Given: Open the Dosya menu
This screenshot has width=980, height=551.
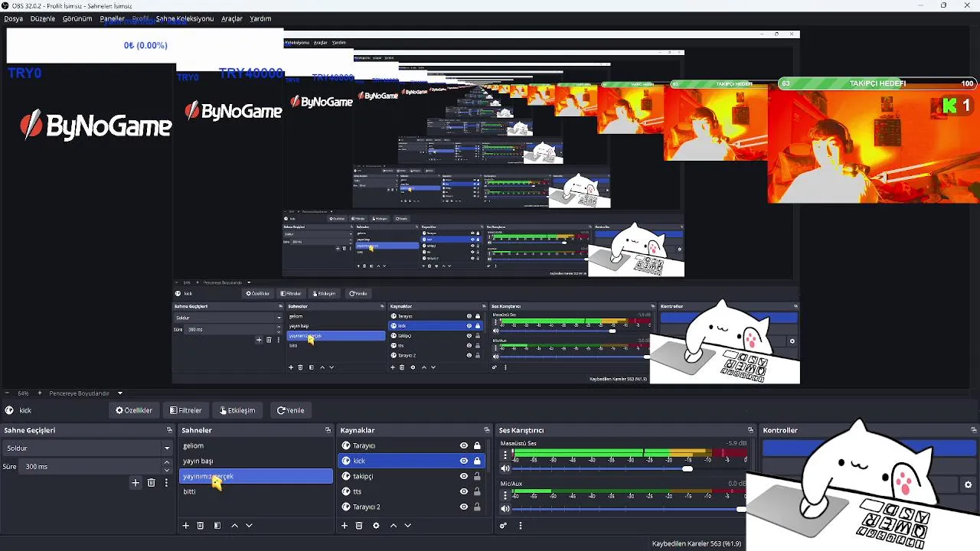Looking at the screenshot, I should click(13, 18).
